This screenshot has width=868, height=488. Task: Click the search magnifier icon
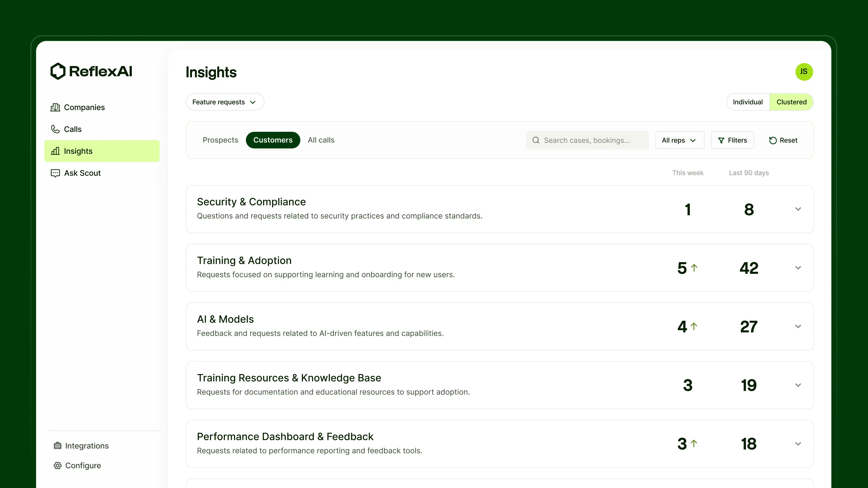click(x=536, y=140)
